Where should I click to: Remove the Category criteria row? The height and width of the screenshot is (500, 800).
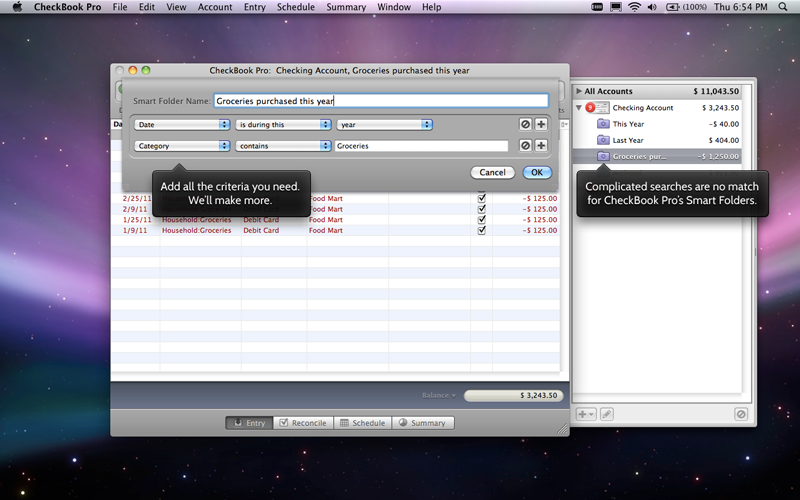click(526, 146)
